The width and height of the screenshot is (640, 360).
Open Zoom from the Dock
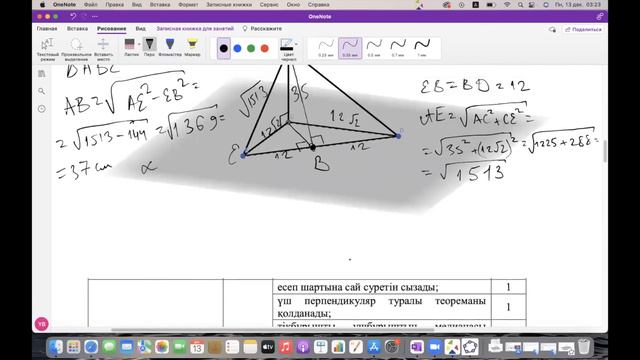click(x=435, y=347)
